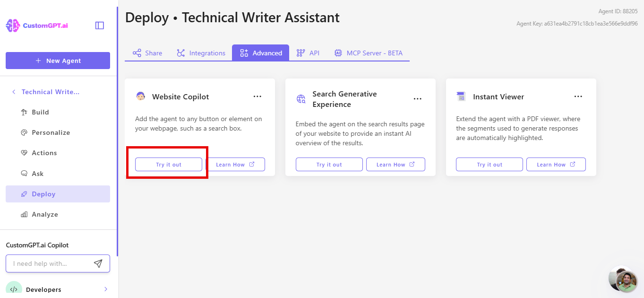Viewport: 644px width, 298px height.
Task: Click the Ask chat bubble icon
Action: [x=24, y=174]
